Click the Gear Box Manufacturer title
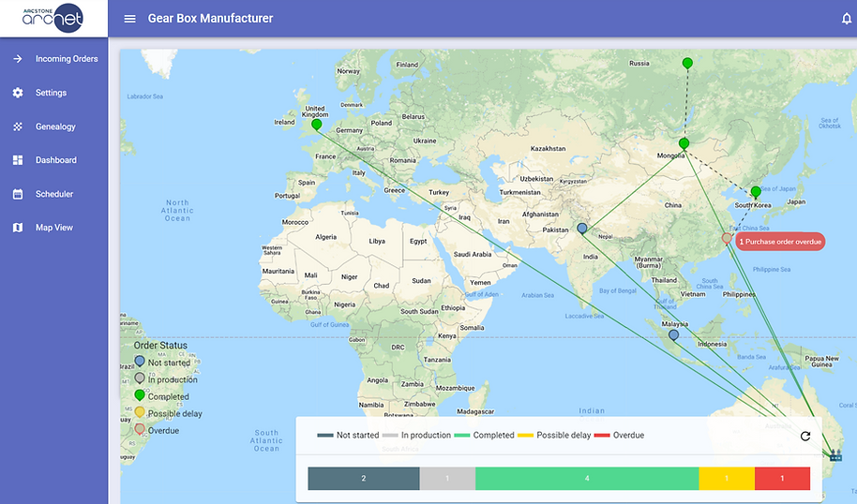857x504 pixels. click(x=210, y=18)
